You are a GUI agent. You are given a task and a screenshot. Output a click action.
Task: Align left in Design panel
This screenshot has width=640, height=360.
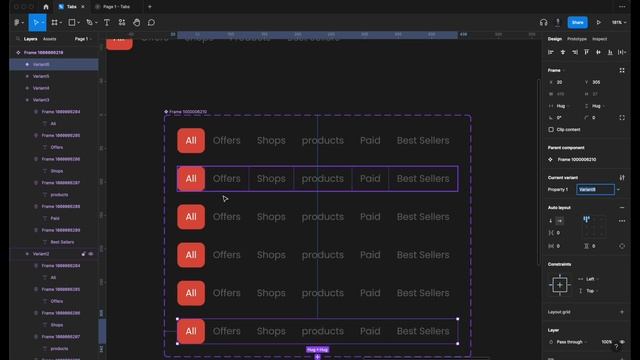coord(551,52)
